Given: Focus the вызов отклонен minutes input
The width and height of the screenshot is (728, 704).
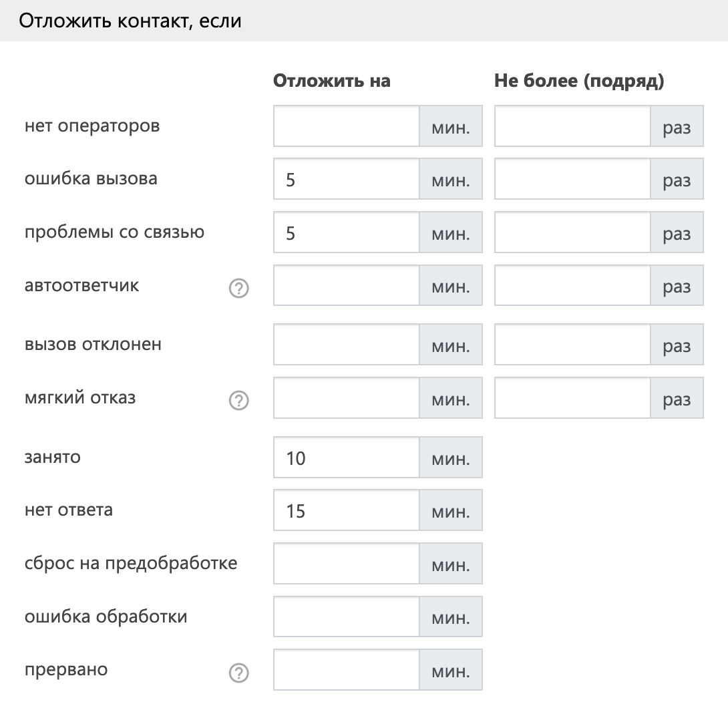Looking at the screenshot, I should [347, 345].
